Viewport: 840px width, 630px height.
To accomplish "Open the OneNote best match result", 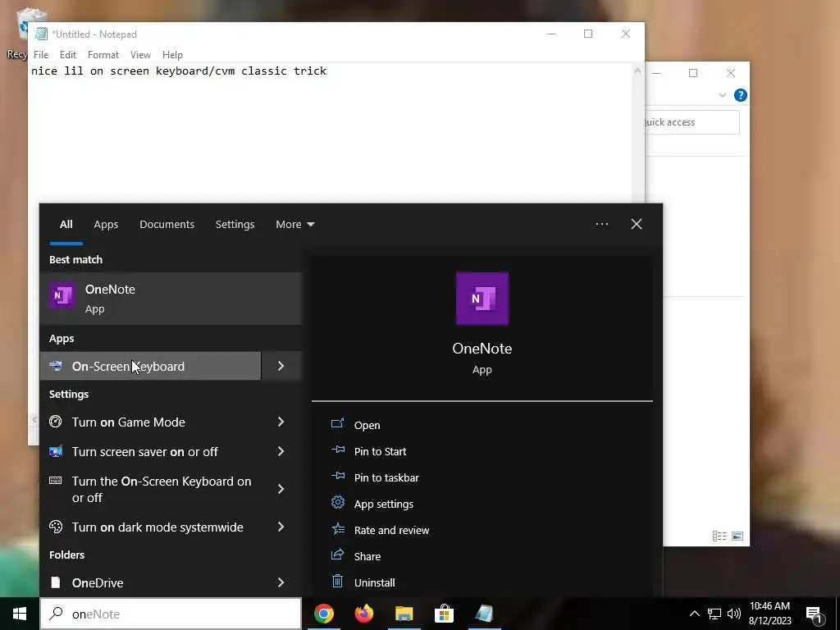I will [x=171, y=299].
